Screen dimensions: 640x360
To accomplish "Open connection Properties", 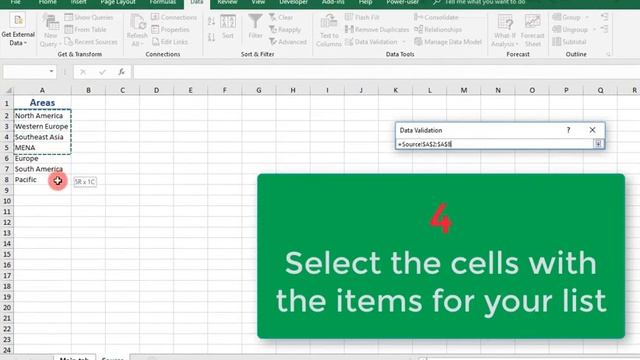I will pos(170,29).
